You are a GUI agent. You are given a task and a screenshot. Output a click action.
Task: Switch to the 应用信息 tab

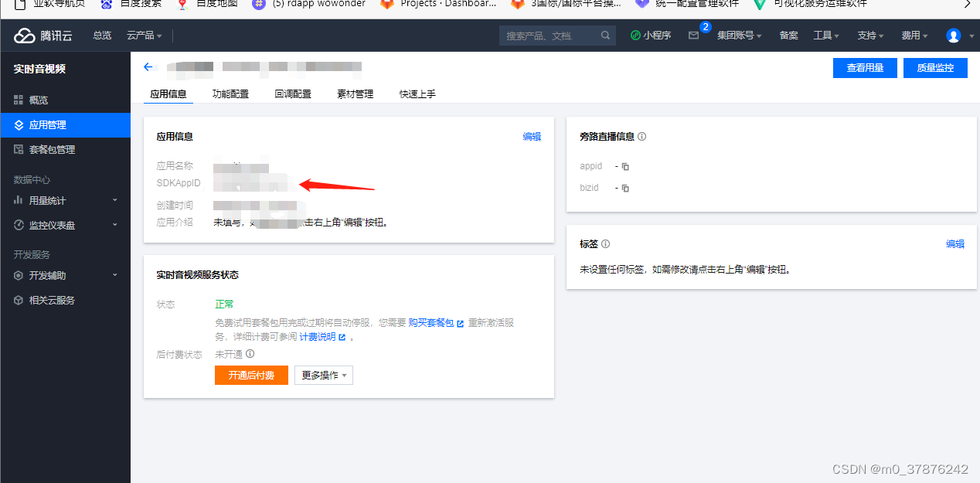pos(168,94)
